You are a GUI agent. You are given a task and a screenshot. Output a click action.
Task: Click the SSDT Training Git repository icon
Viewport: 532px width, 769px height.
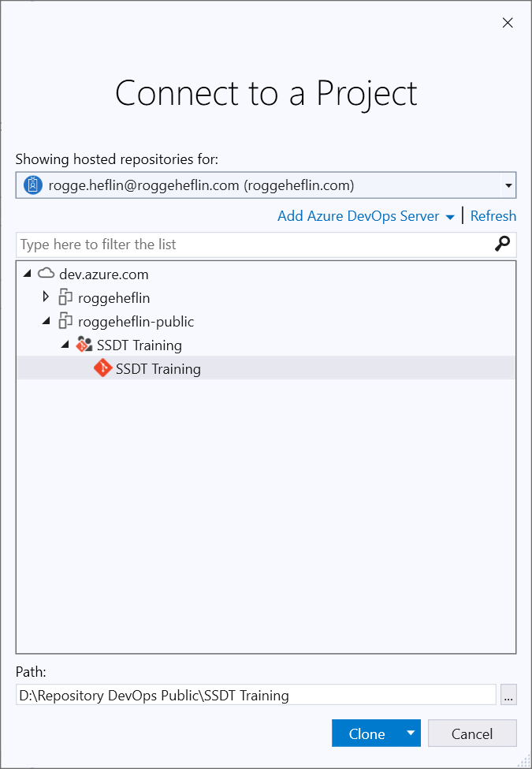(103, 368)
